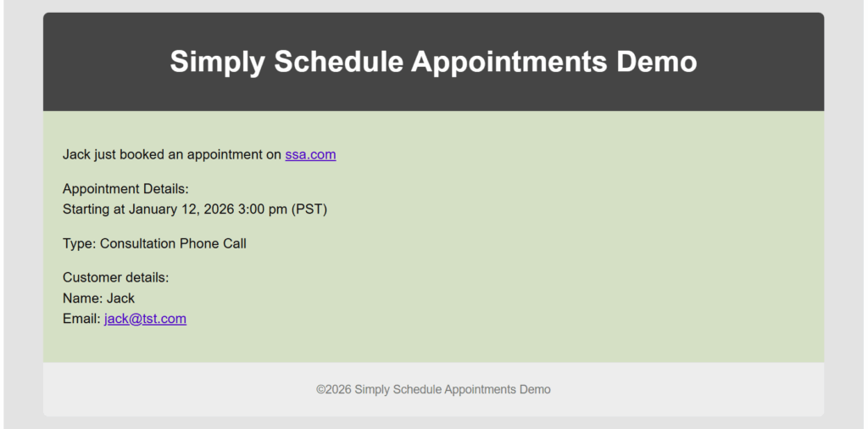The image size is (868, 429).
Task: Click the customer name Jack after "Name:"
Action: point(120,298)
